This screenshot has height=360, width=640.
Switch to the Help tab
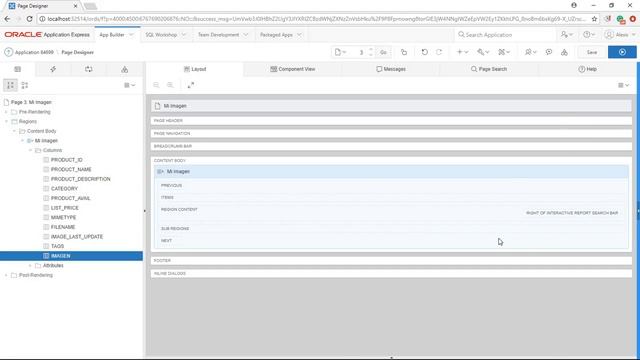click(x=587, y=69)
